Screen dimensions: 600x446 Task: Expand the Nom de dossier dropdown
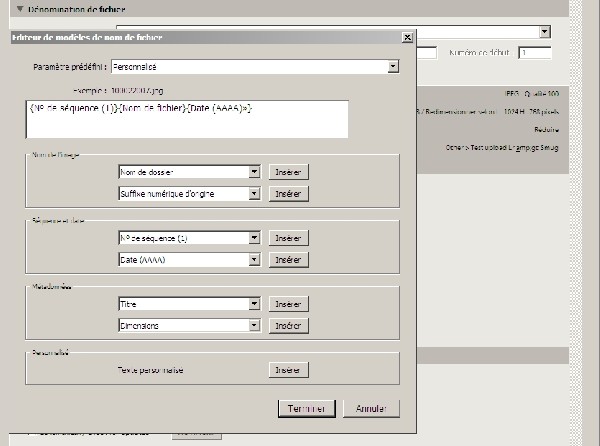(x=254, y=172)
